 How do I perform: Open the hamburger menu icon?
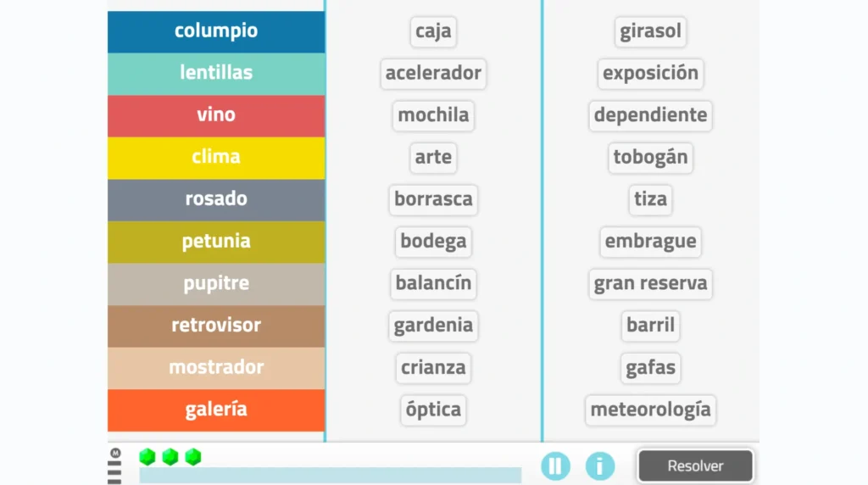click(114, 467)
